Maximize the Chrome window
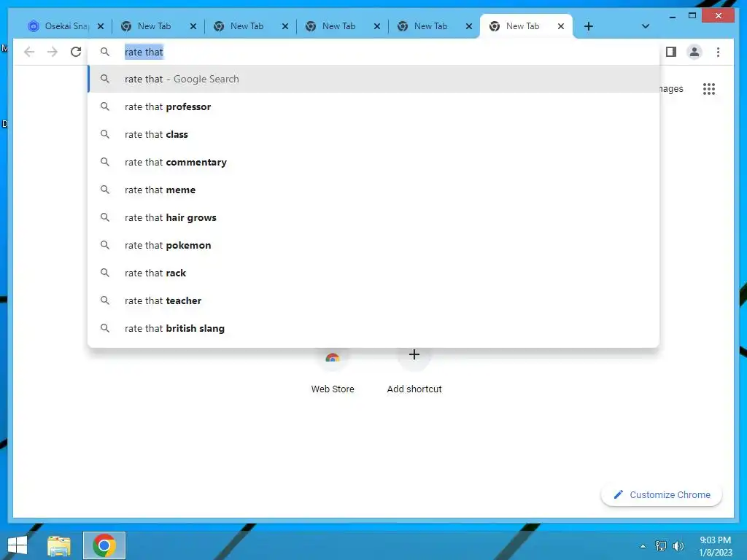 (692, 16)
